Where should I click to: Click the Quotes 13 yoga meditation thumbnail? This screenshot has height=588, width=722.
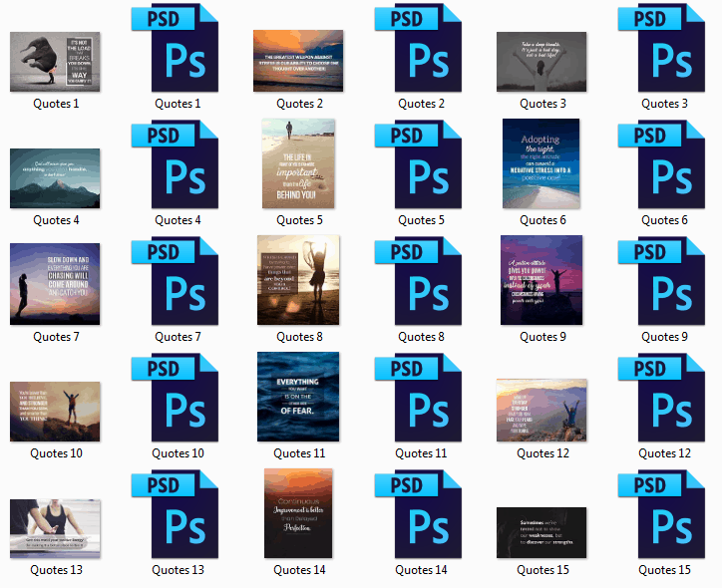(55, 528)
